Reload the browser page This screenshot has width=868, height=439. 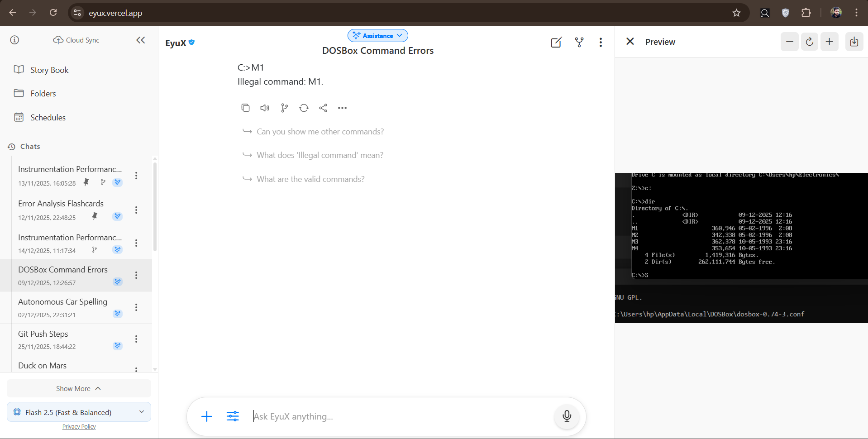pyautogui.click(x=53, y=13)
